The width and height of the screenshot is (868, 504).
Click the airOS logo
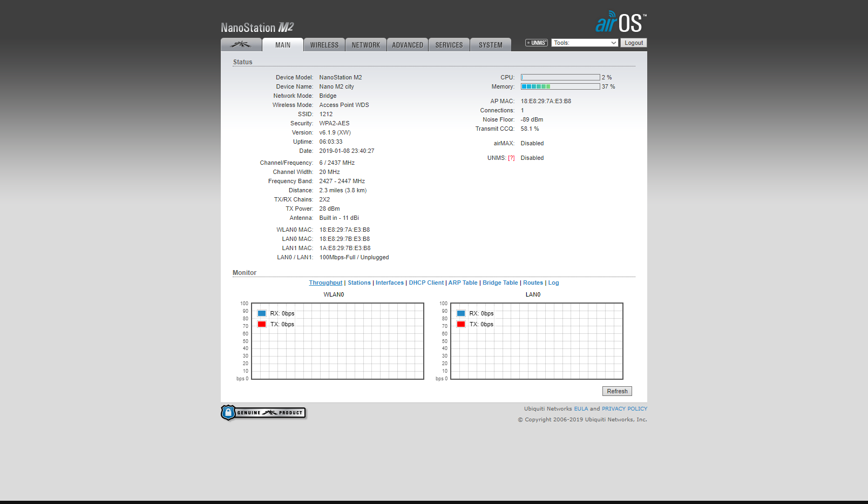pos(621,22)
